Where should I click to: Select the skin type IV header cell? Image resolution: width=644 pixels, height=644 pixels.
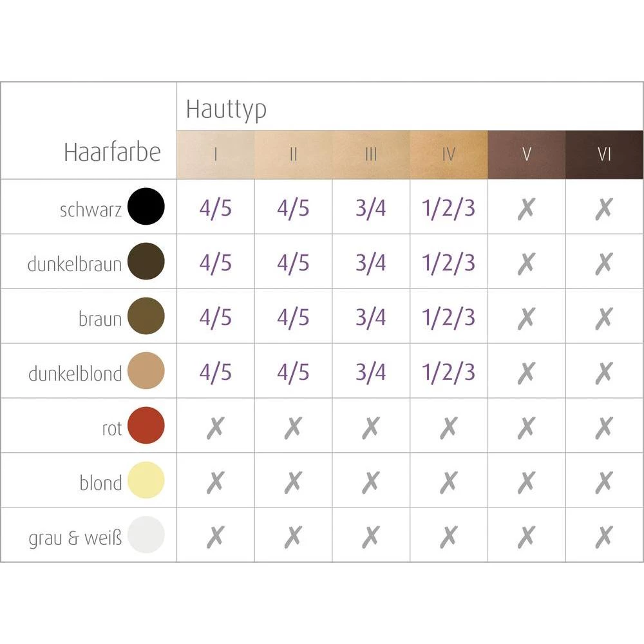point(449,155)
